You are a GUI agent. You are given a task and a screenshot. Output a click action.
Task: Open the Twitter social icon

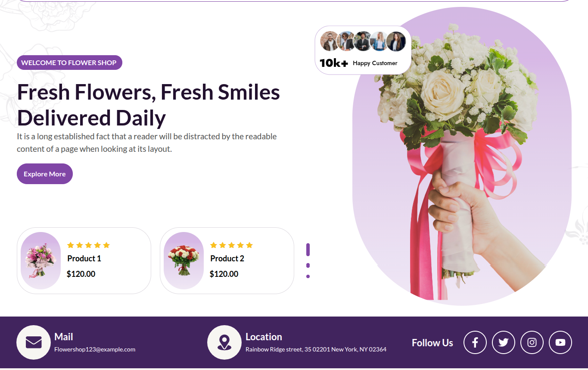504,342
